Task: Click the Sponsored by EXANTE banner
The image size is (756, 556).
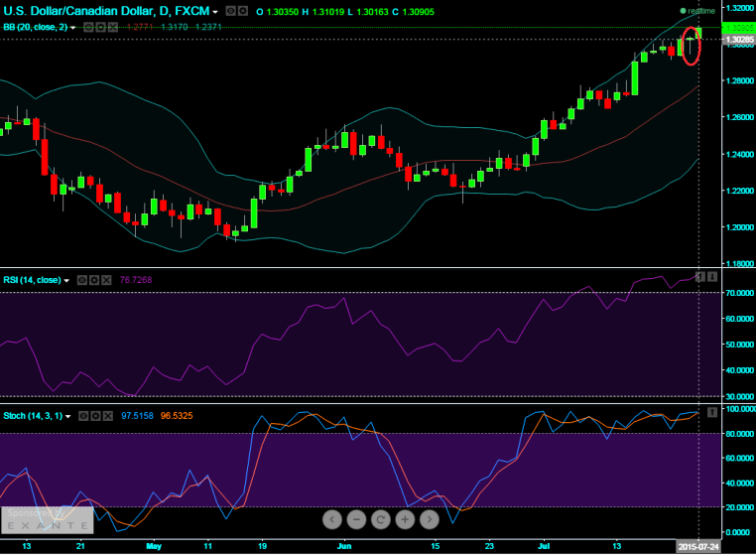Action: click(48, 520)
